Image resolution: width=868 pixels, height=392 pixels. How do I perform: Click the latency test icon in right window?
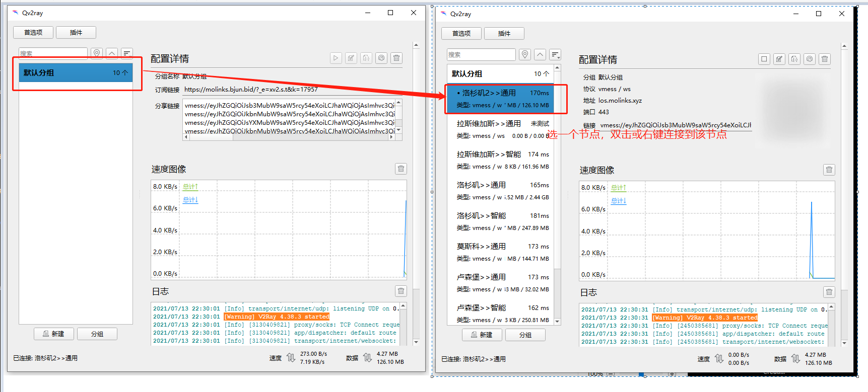point(810,59)
